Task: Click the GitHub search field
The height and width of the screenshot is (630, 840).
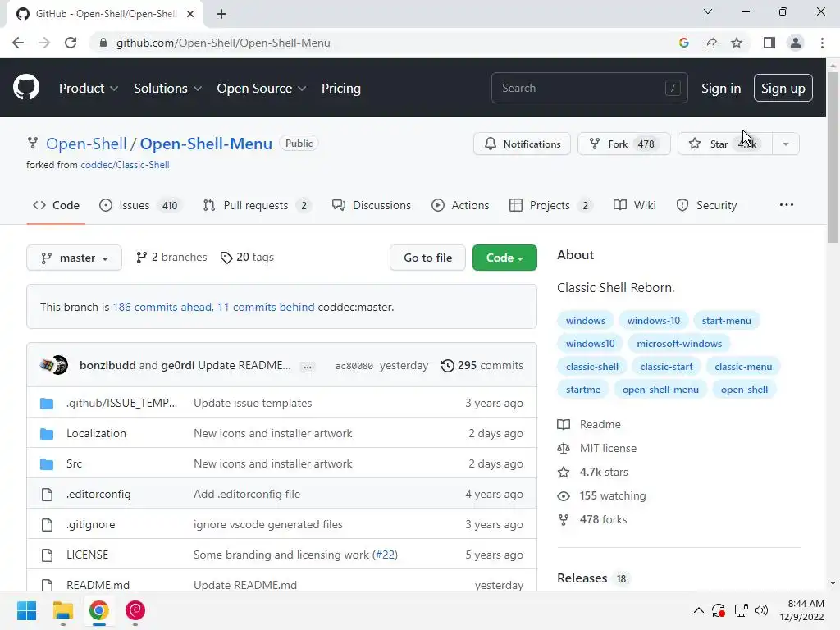Action: pyautogui.click(x=589, y=88)
